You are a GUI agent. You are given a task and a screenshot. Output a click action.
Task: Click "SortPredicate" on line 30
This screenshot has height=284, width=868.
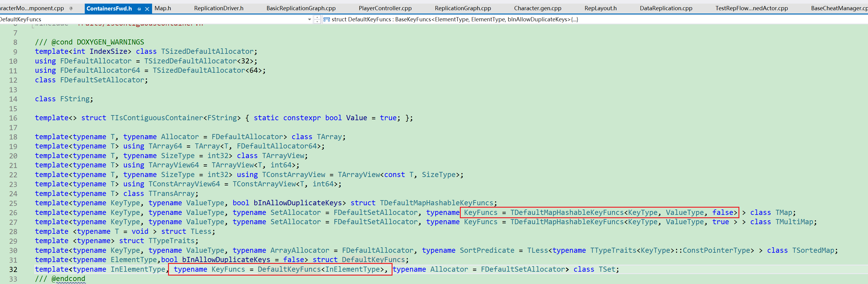click(487, 250)
